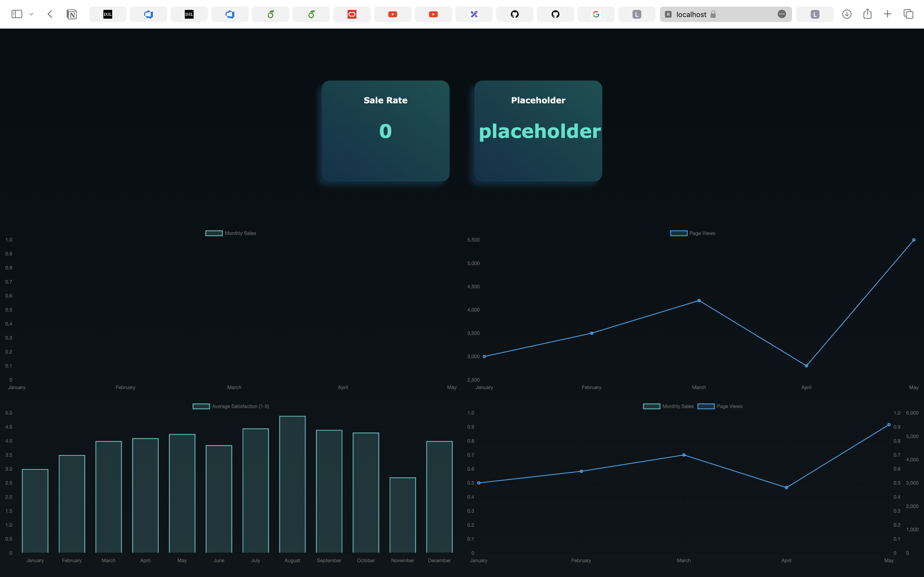Expand the browser tab sidebar panel

pyautogui.click(x=16, y=14)
